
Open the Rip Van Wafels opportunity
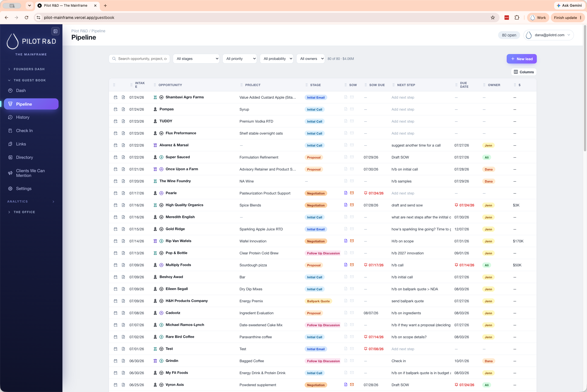click(178, 241)
